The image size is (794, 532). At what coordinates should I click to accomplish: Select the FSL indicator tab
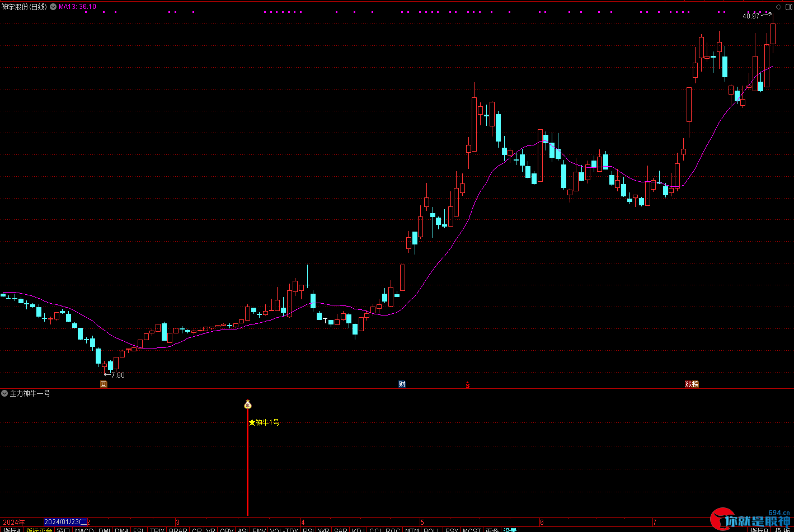pos(139,529)
